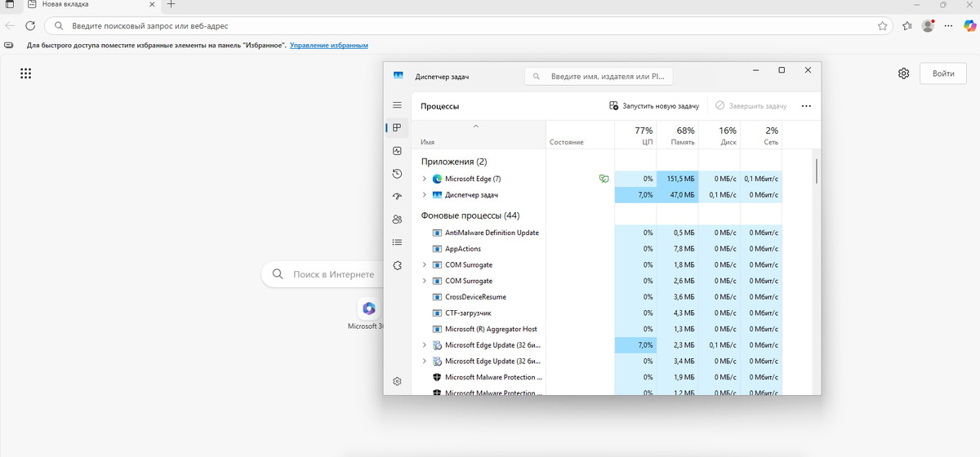980x457 pixels.
Task: Expand the first COM Surrogate row
Action: (x=424, y=265)
